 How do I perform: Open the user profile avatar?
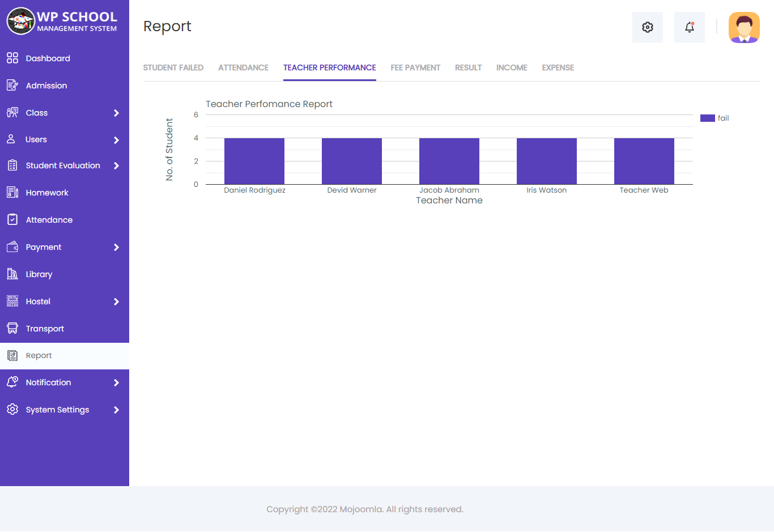744,28
